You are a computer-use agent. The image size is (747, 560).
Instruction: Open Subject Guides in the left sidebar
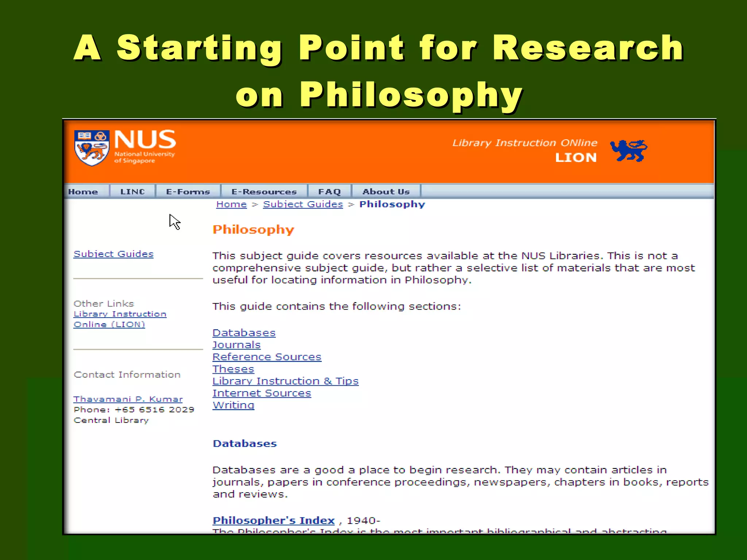click(x=113, y=254)
